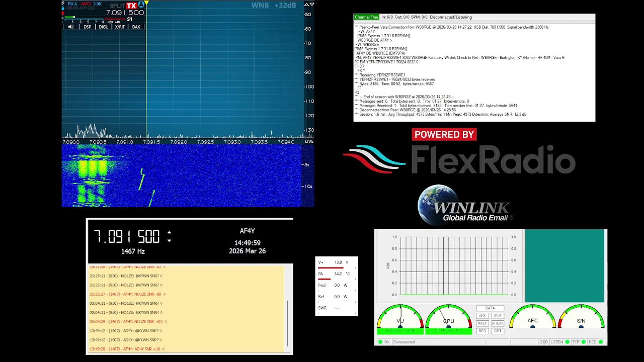The height and width of the screenshot is (362, 644).
Task: Step the dial frequency up with the up arrow
Action: [x=169, y=233]
